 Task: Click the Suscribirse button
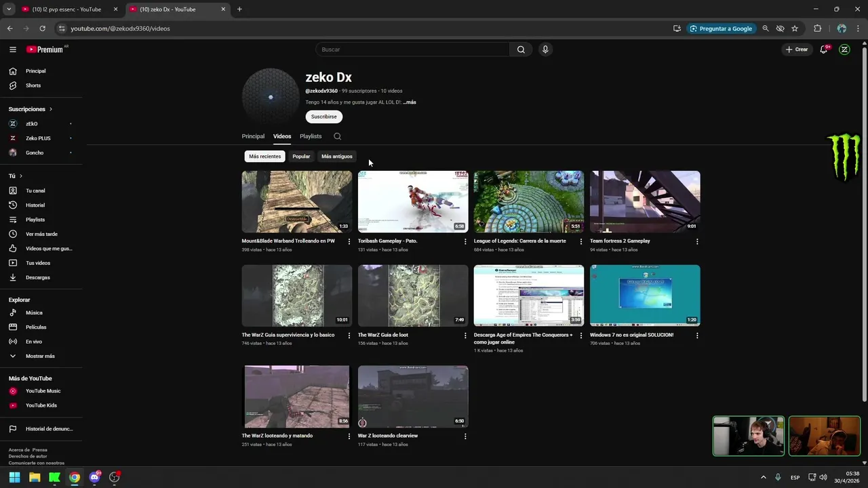click(323, 117)
